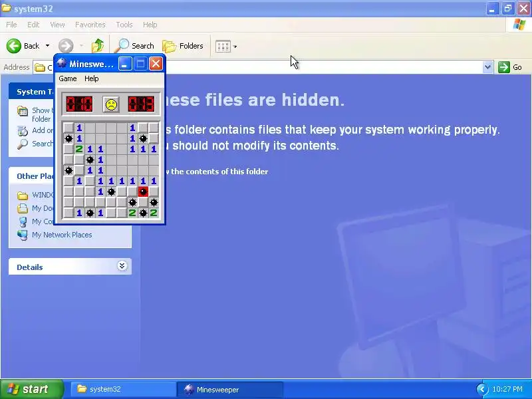Screen dimensions: 532x399
Task: Click the 'the contents of this folder' link
Action: pos(219,172)
